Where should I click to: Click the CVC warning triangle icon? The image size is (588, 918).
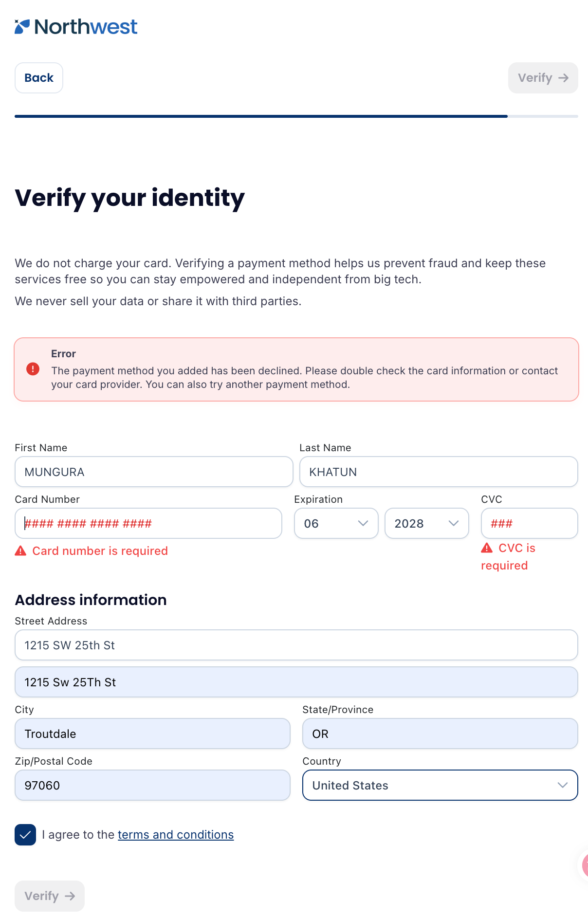click(x=487, y=548)
